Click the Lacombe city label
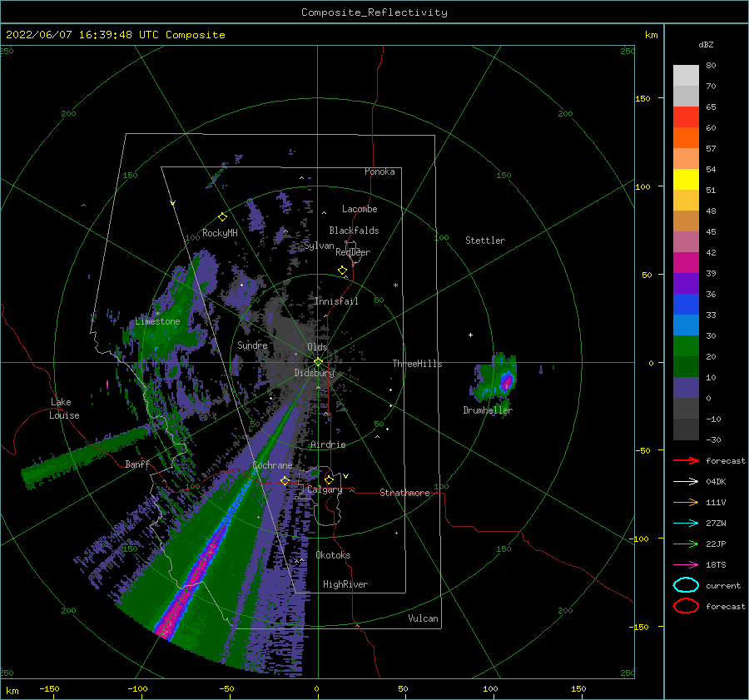 tap(360, 209)
